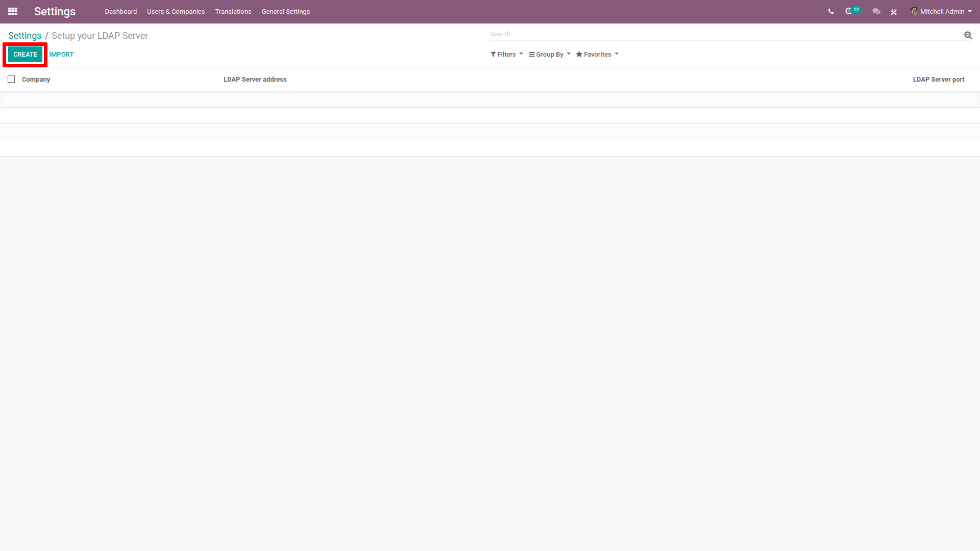
Task: Click the CREATE button
Action: pos(24,54)
